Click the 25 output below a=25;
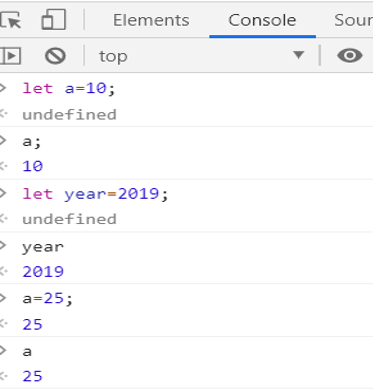The height and width of the screenshot is (390, 373). point(32,324)
